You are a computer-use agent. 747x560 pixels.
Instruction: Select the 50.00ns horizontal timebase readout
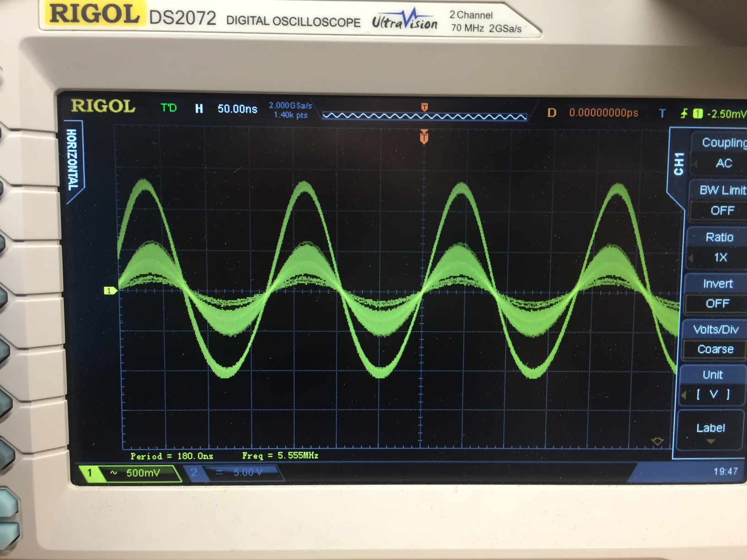click(x=237, y=109)
